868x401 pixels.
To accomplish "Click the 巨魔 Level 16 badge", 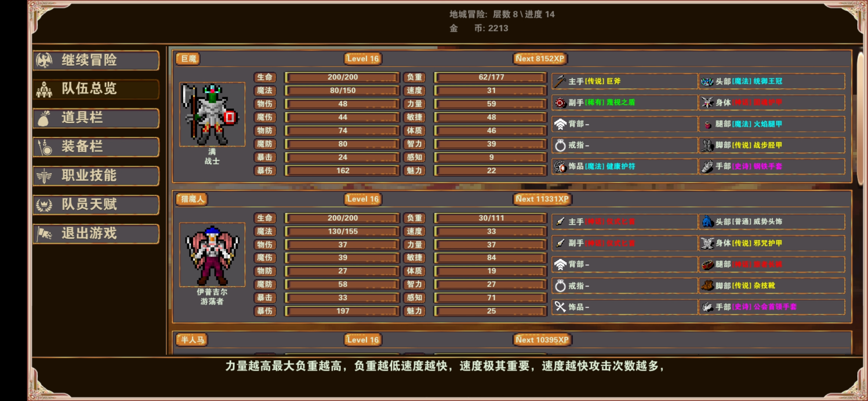I will 363,59.
